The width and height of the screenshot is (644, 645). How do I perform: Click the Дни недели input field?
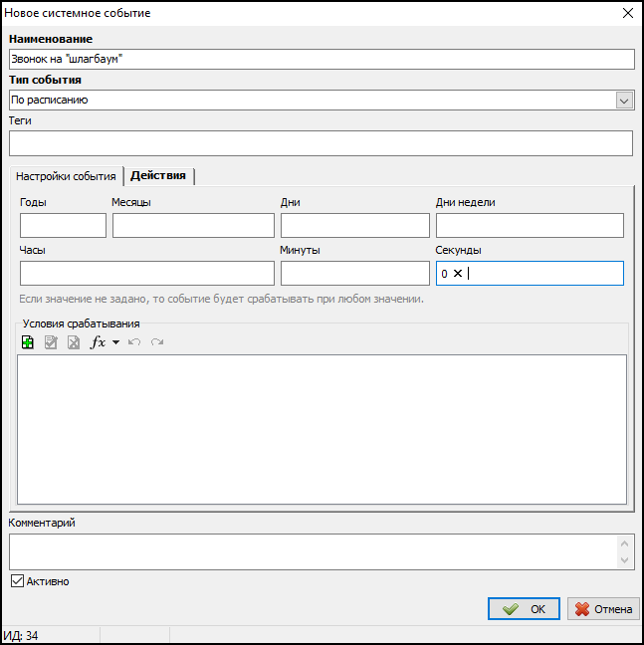(530, 226)
